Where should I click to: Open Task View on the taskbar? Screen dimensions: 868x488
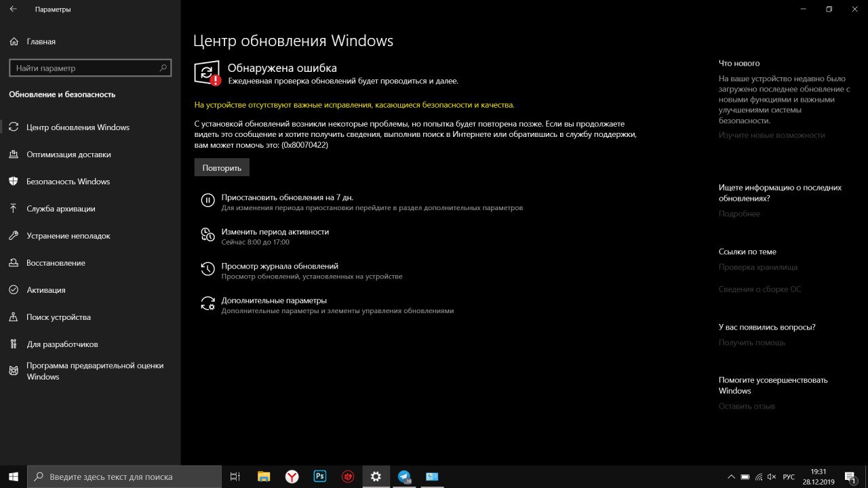(235, 476)
